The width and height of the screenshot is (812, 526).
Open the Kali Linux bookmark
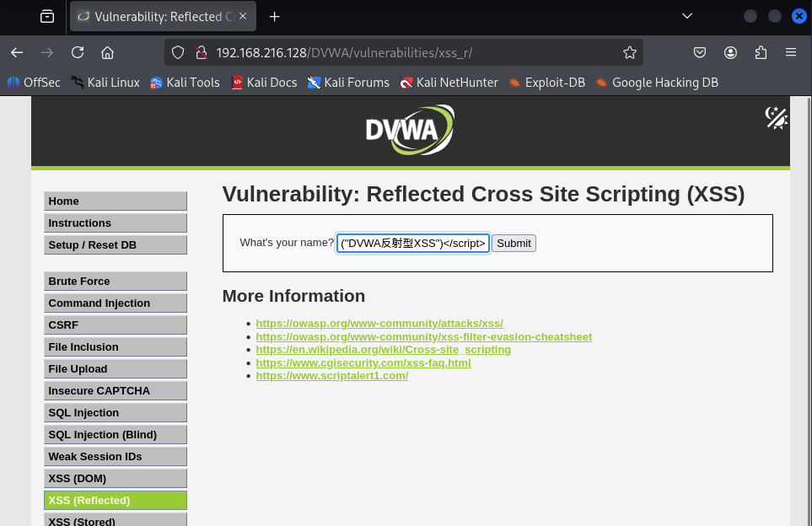coord(105,83)
